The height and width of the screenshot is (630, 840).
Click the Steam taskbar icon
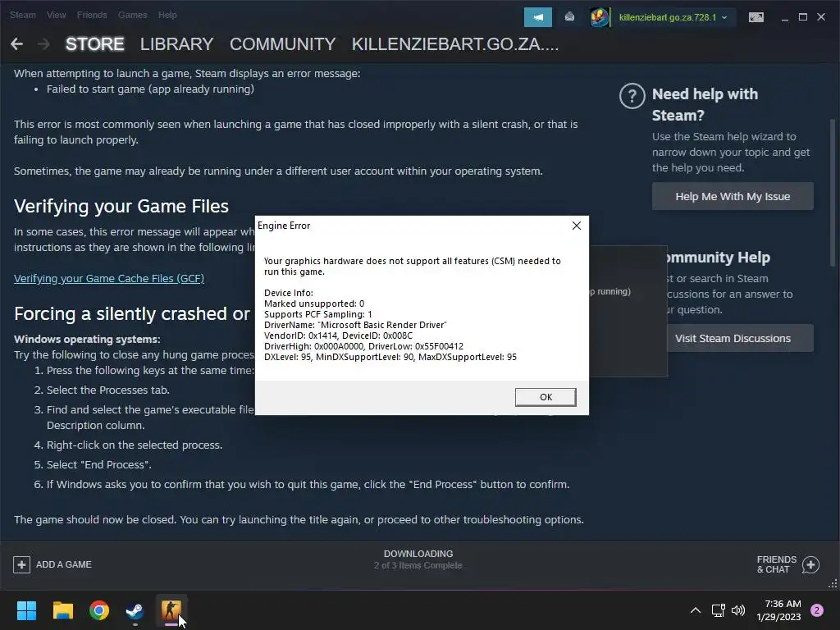(135, 610)
